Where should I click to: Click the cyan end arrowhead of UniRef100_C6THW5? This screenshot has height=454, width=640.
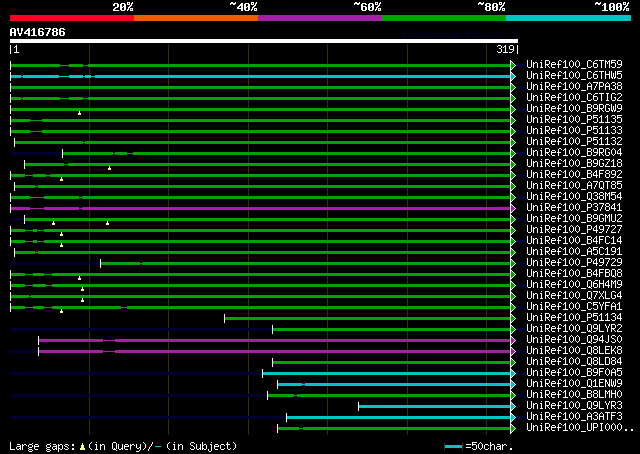513,76
